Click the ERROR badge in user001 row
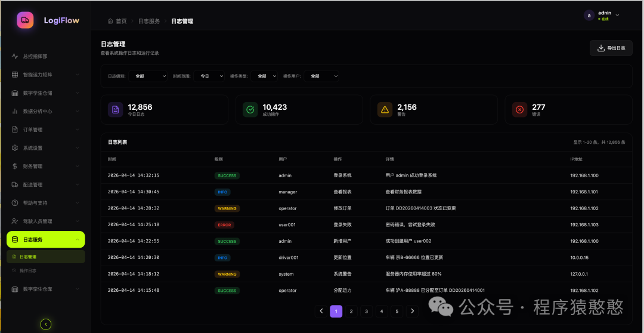 point(224,225)
